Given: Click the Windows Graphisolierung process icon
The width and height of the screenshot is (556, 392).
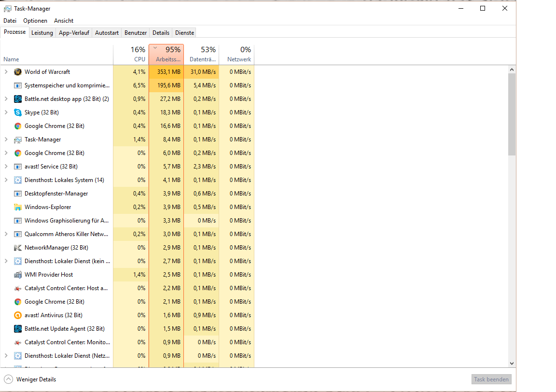Looking at the screenshot, I should 18,221.
